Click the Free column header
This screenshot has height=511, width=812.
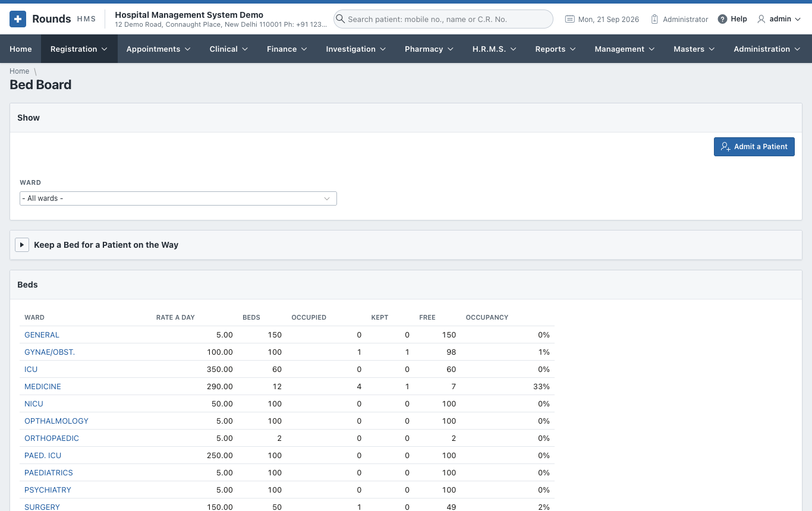427,317
